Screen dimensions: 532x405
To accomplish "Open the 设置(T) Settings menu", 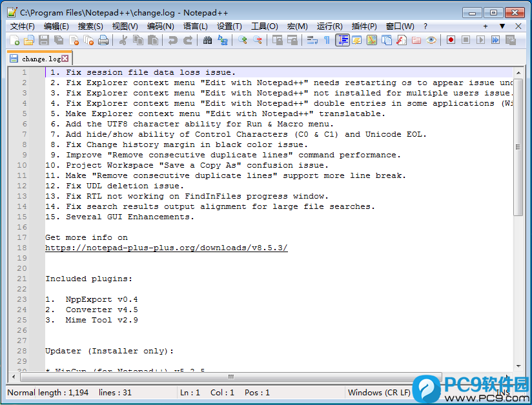I will [x=229, y=26].
